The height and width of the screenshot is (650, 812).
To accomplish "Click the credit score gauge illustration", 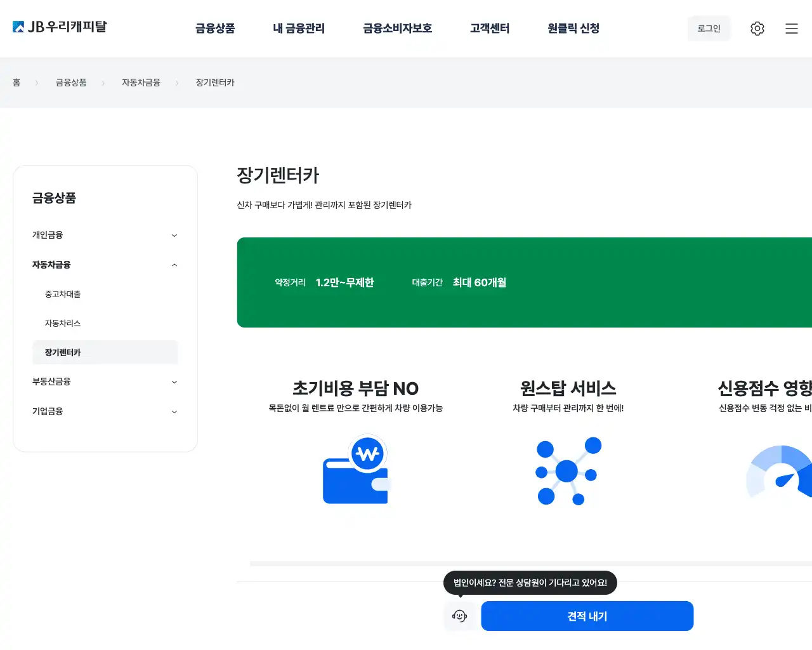I will [779, 471].
